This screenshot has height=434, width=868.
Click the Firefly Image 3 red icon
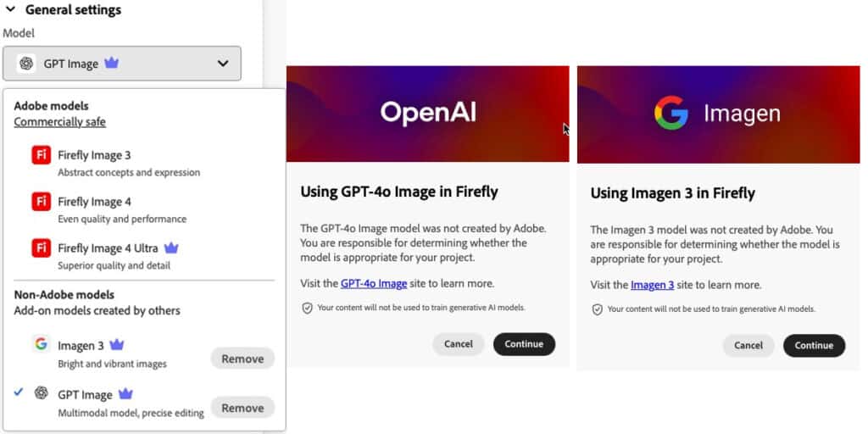click(41, 155)
